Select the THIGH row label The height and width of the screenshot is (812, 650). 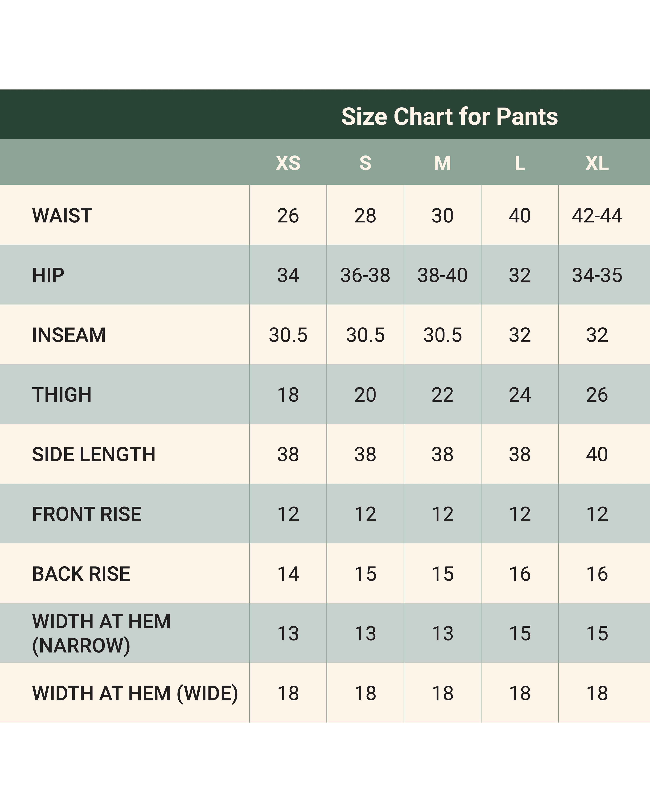62,395
